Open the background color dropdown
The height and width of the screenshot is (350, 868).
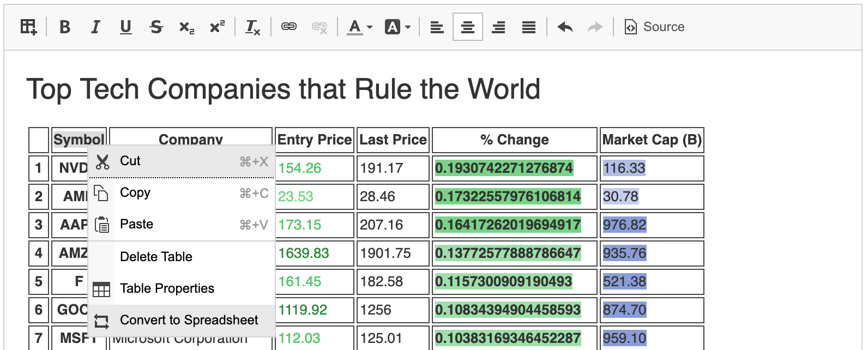click(398, 27)
